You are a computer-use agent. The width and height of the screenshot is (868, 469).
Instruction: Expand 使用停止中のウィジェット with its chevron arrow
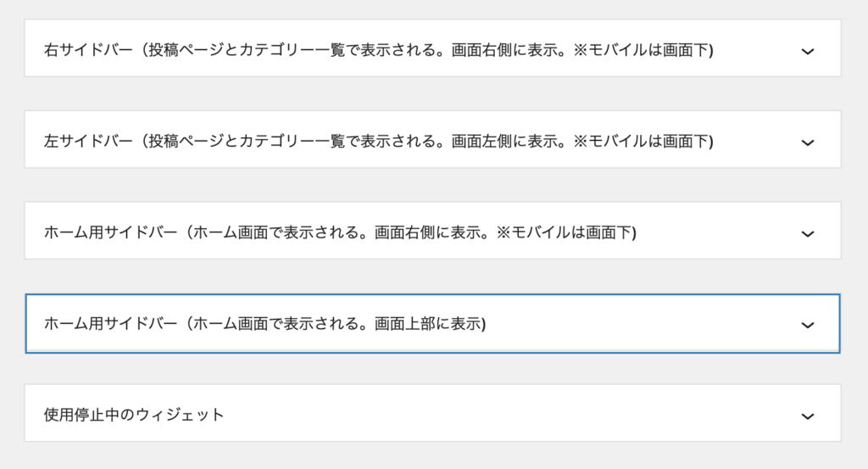pyautogui.click(x=808, y=416)
